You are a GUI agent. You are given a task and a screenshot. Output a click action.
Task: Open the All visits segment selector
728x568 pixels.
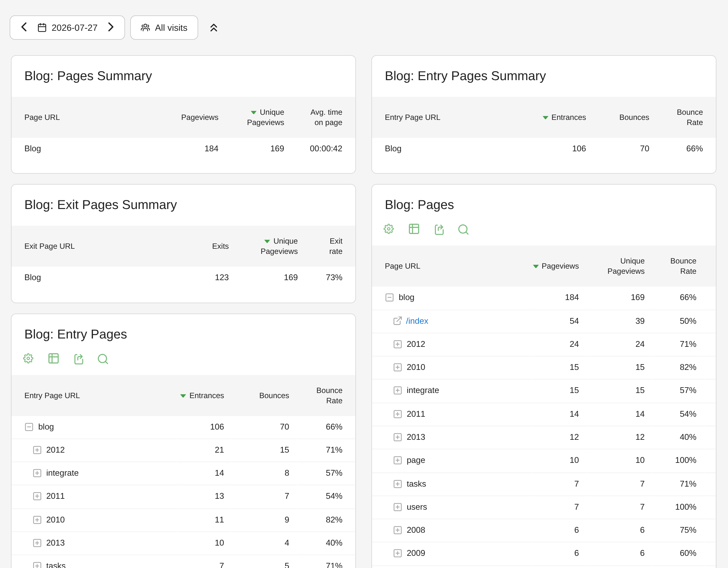tap(164, 28)
